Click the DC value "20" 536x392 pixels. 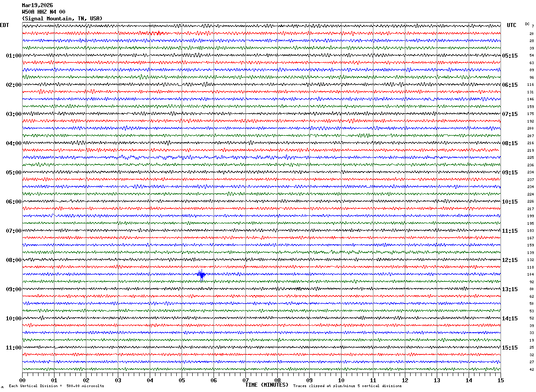[532, 34]
